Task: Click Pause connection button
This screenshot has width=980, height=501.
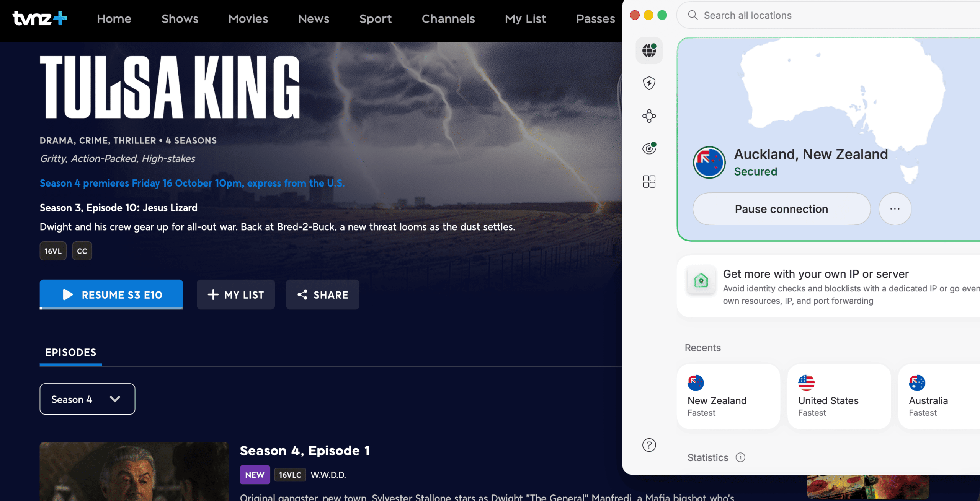Action: pyautogui.click(x=781, y=209)
